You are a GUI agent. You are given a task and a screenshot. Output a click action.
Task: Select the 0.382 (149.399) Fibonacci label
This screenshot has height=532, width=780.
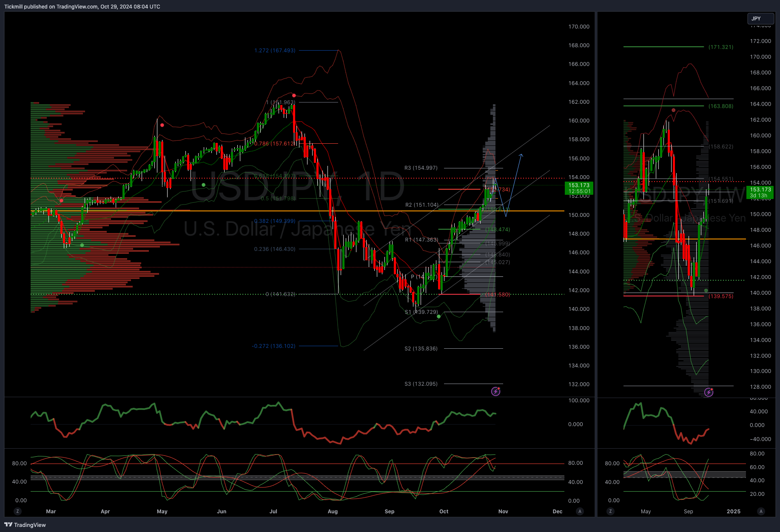click(275, 221)
